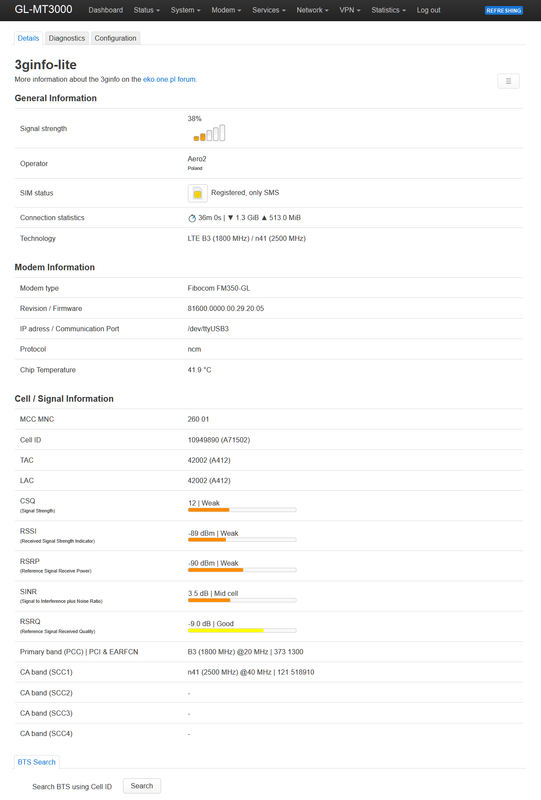
Task: Click Log out in navbar
Action: (x=428, y=10)
